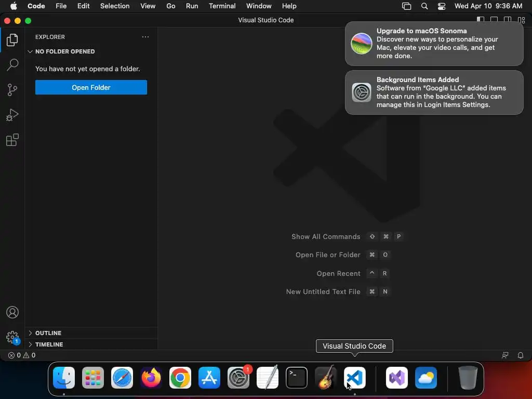
Task: Open the View menu
Action: 148,6
